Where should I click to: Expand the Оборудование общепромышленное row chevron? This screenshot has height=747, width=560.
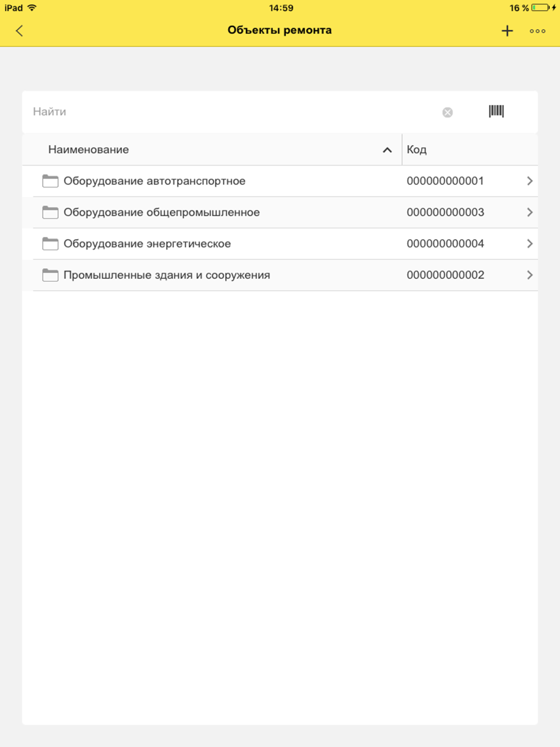click(x=529, y=212)
